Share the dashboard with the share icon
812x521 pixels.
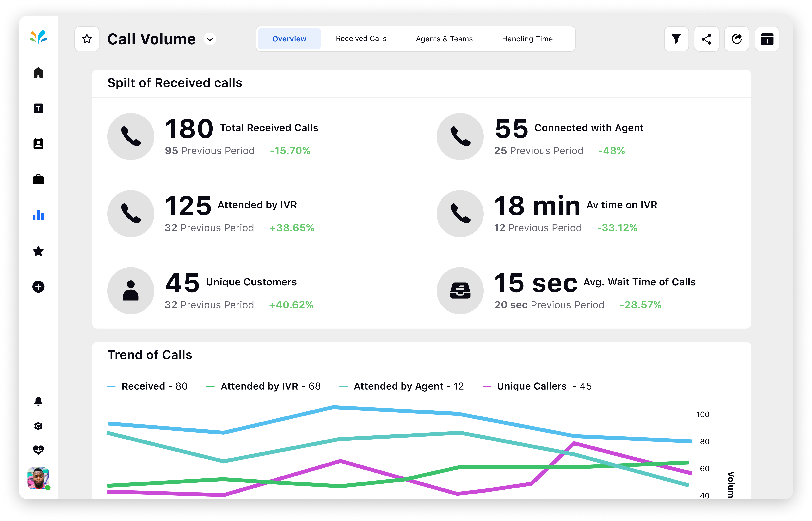[706, 39]
